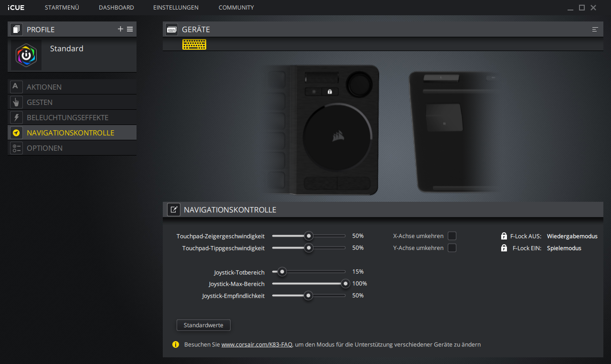Click the Standardwerte button
The width and height of the screenshot is (611, 364).
click(x=203, y=325)
